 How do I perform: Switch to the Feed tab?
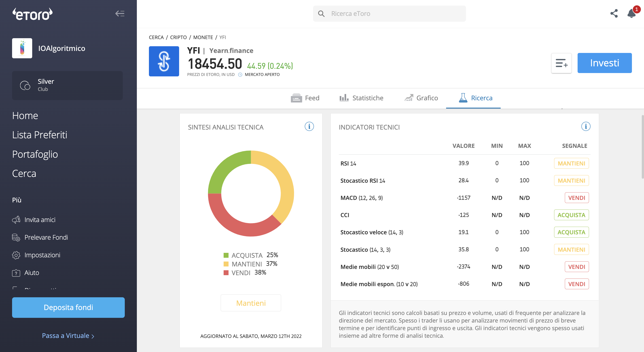coord(305,98)
